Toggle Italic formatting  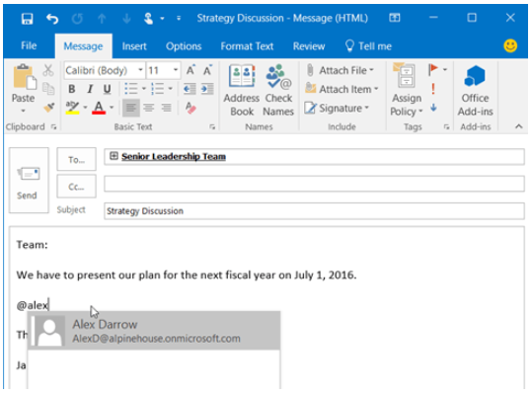[90, 89]
